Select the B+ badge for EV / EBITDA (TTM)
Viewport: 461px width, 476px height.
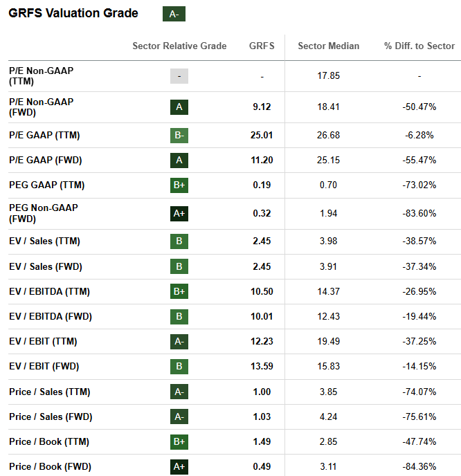(x=179, y=291)
